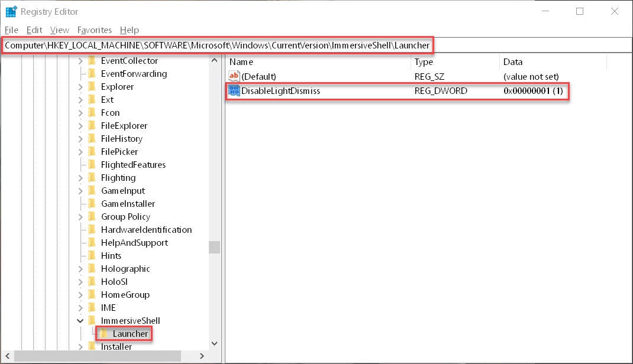Screen dimensions: 633x364
Task: Open the File menu
Action: pyautogui.click(x=11, y=30)
